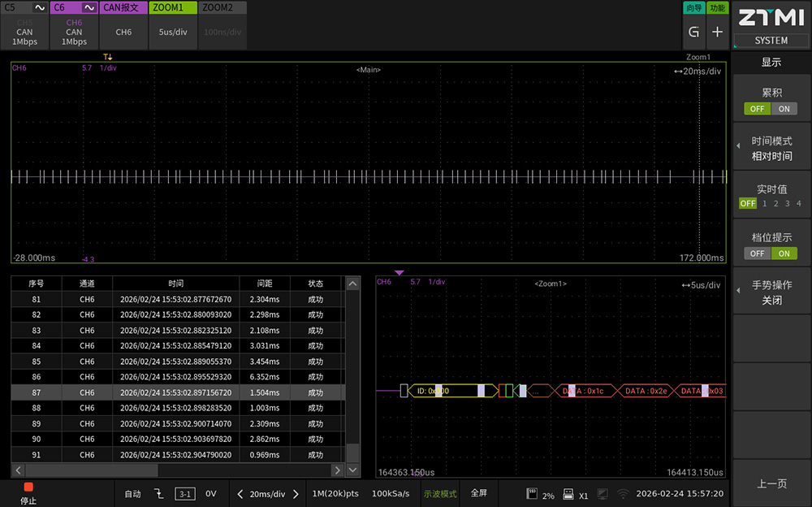Screen dimensions: 812x507
Task: Increase timebase with right chevron arrow
Action: coord(296,494)
